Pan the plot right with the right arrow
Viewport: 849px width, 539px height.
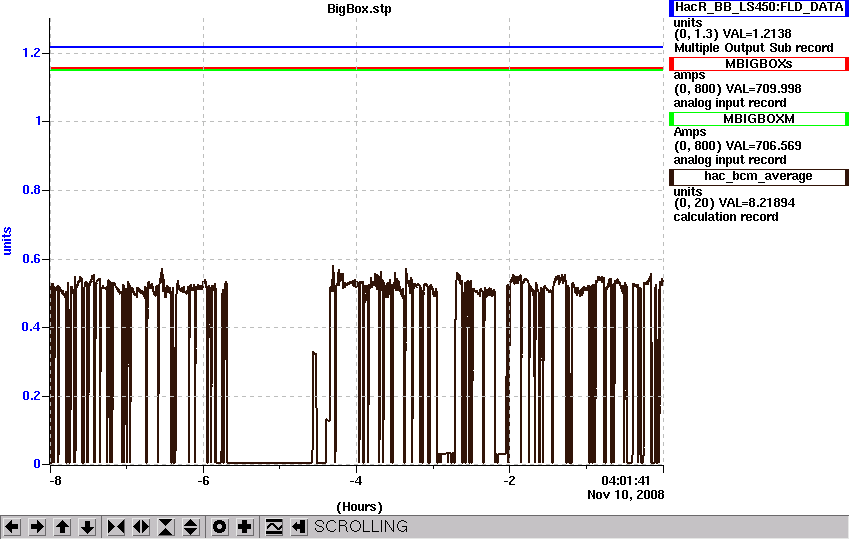point(37,527)
